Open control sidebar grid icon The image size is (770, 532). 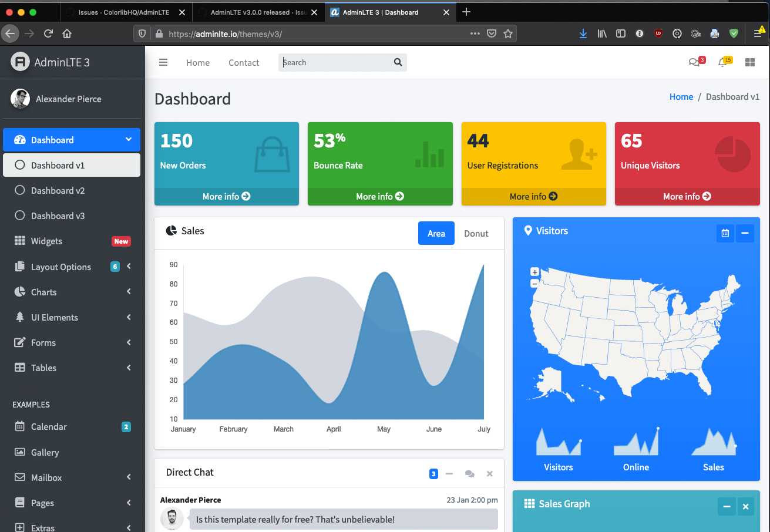[x=750, y=62]
